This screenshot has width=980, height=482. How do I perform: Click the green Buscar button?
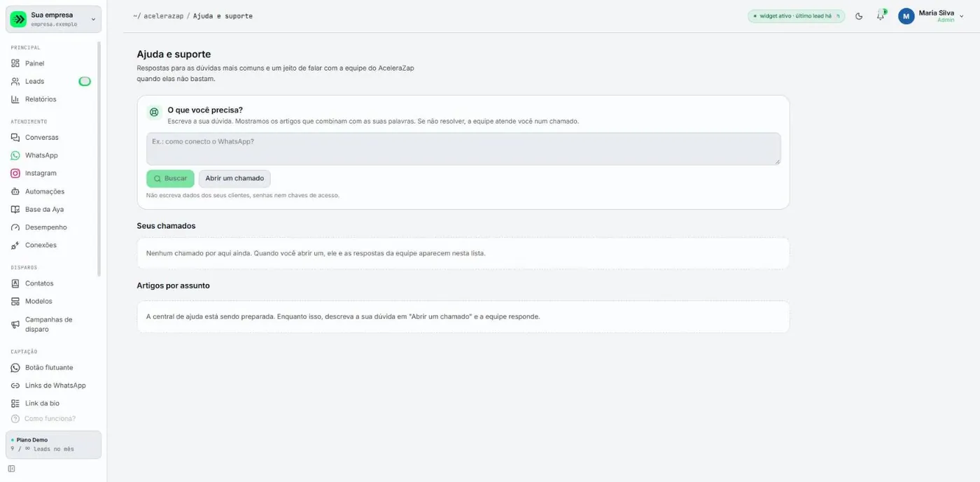(170, 178)
